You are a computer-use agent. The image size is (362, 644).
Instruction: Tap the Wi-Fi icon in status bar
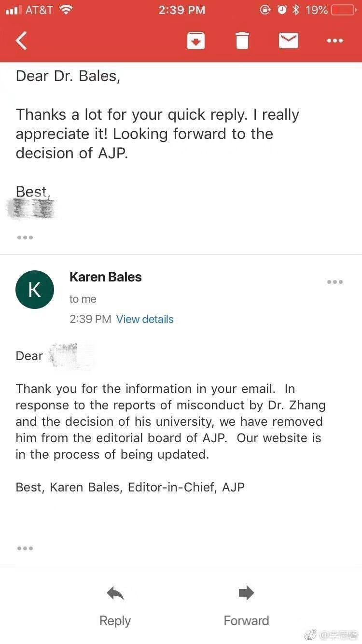pyautogui.click(x=66, y=10)
